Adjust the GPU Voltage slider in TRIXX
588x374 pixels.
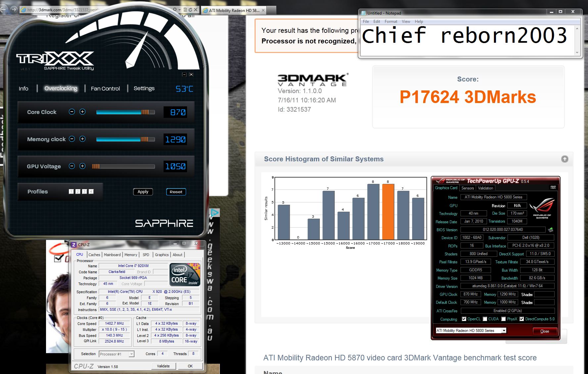[x=123, y=166]
